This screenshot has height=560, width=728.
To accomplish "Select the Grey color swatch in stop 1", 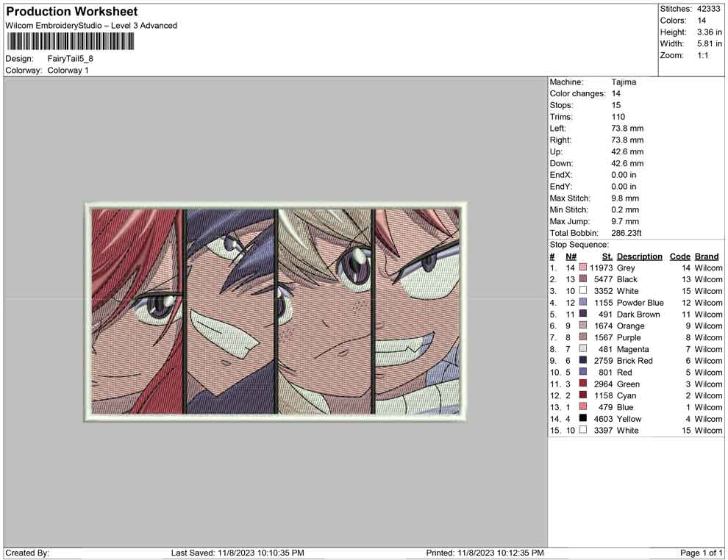I will [582, 268].
